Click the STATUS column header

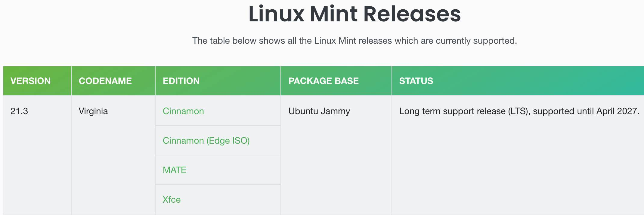(518, 81)
